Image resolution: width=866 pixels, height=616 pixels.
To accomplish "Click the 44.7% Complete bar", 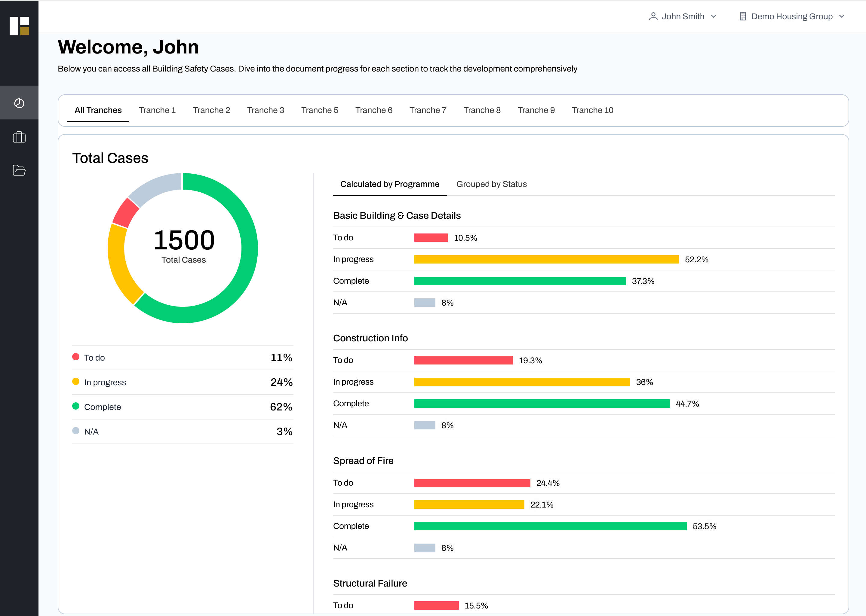I will point(542,404).
